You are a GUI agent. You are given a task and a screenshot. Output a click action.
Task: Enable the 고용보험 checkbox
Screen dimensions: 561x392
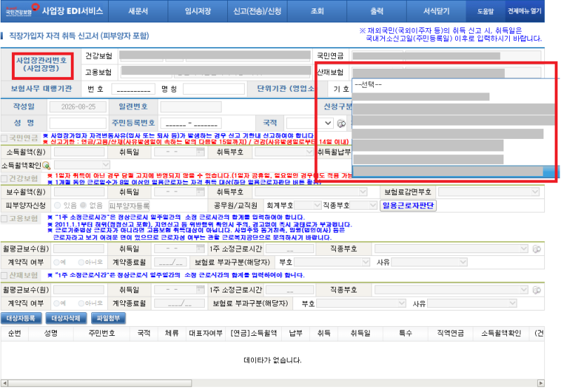point(4,219)
